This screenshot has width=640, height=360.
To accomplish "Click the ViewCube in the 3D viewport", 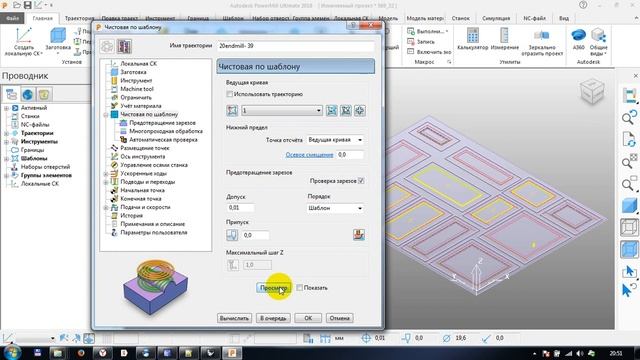I will pos(592,92).
